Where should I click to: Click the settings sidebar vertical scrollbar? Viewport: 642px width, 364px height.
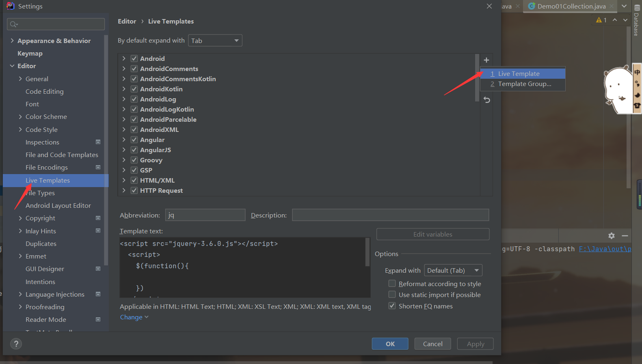pos(106,150)
